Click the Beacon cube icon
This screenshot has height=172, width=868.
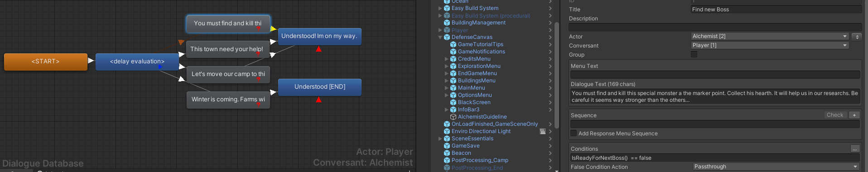coord(447,153)
